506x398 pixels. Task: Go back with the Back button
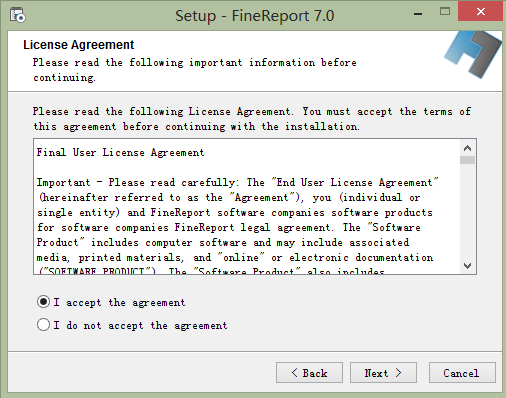(309, 373)
